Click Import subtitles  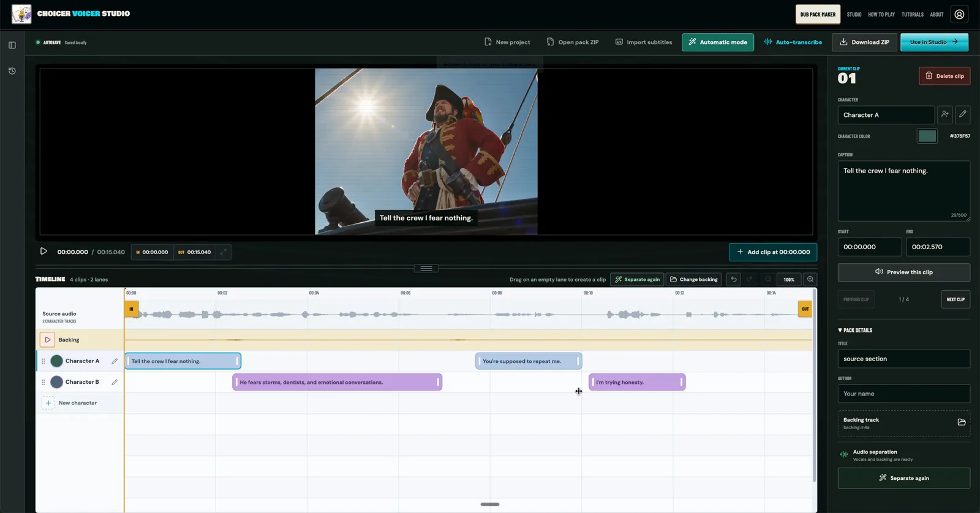[x=643, y=42]
